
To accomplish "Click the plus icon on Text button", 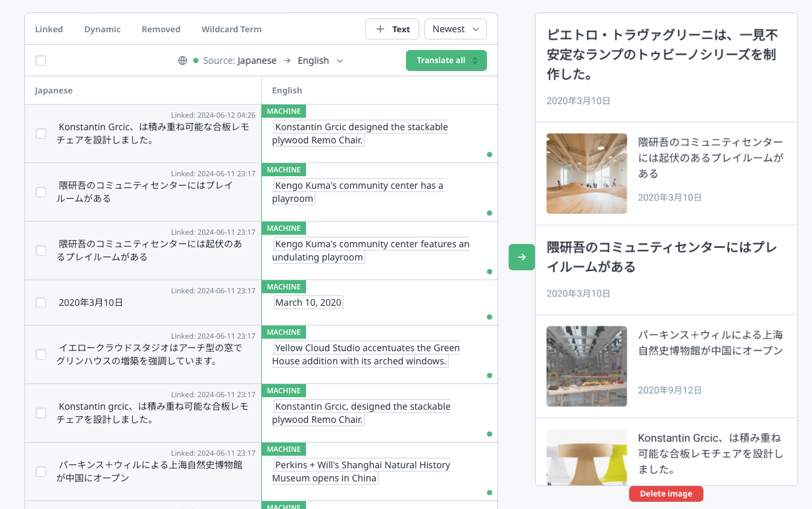I will [380, 29].
